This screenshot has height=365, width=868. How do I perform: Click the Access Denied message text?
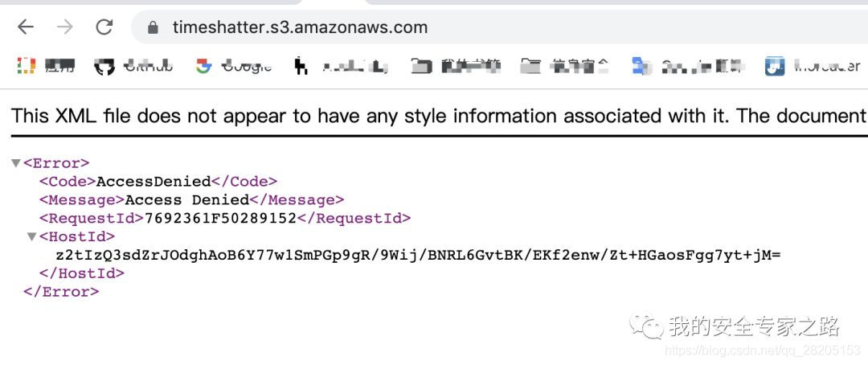coord(187,200)
